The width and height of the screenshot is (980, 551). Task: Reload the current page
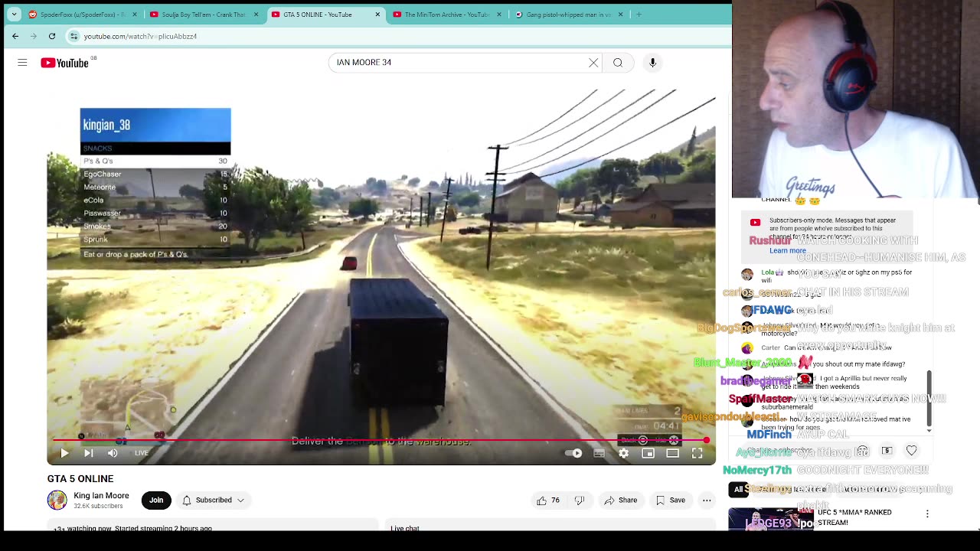pyautogui.click(x=51, y=36)
